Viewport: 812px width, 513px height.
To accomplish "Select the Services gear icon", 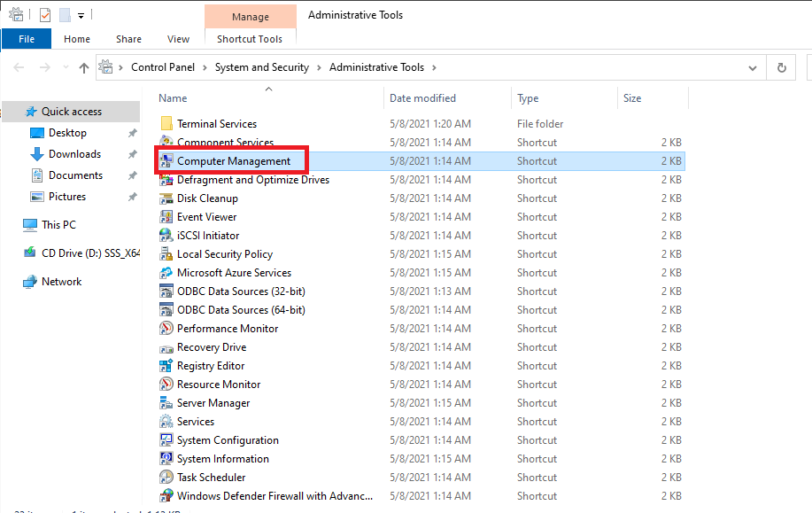I will point(166,422).
